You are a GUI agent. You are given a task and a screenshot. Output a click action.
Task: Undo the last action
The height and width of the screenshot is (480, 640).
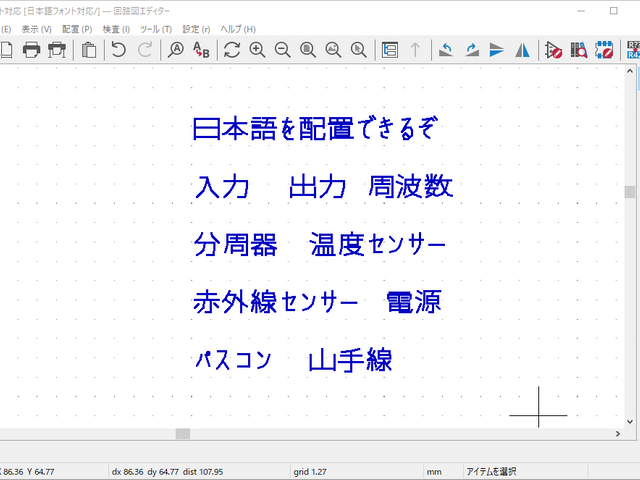119,50
